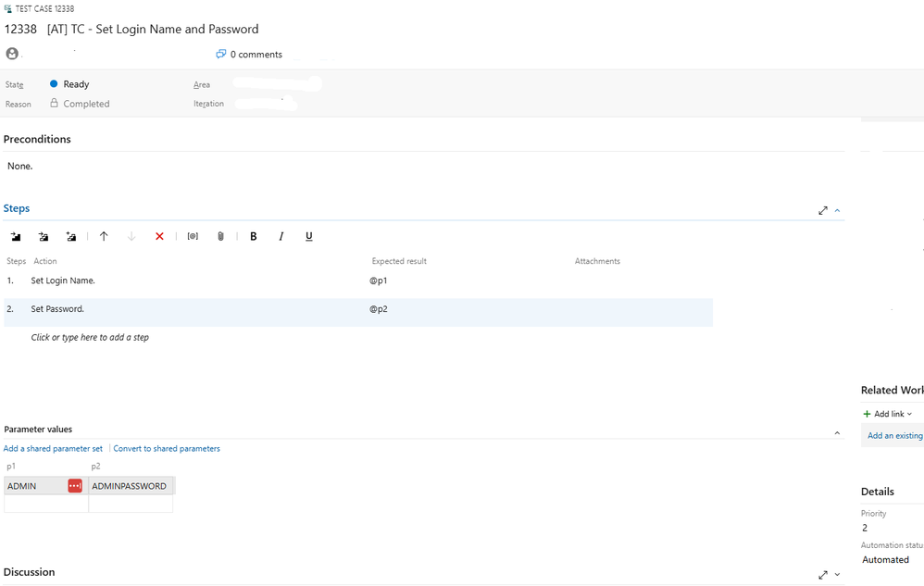
Task: Click the Steps section full-screen arrows
Action: (x=823, y=210)
